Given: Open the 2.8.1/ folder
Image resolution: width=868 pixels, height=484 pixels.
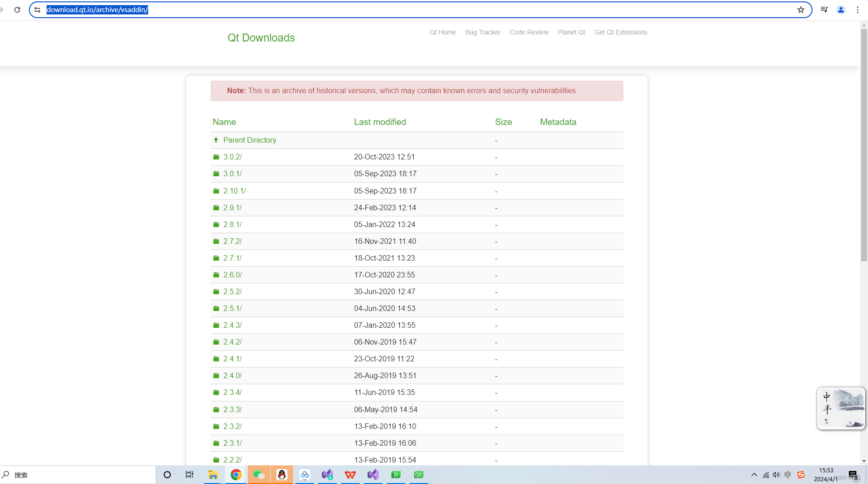Looking at the screenshot, I should 232,225.
